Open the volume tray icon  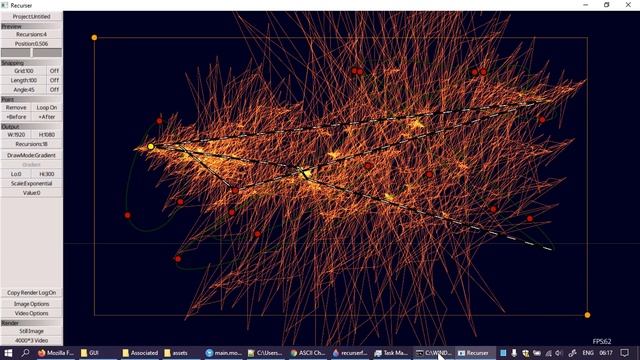[559, 353]
